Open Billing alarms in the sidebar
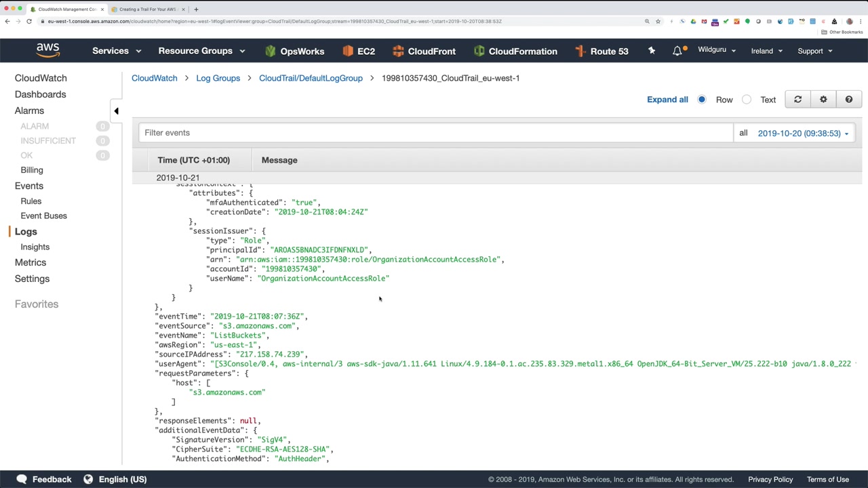The height and width of the screenshot is (488, 868). pyautogui.click(x=32, y=170)
